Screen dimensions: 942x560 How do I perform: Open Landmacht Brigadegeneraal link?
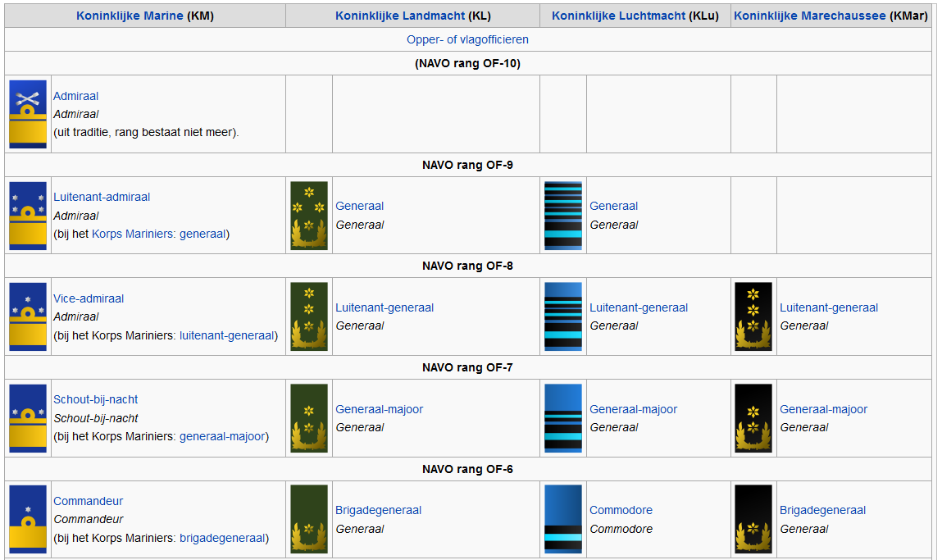(379, 510)
